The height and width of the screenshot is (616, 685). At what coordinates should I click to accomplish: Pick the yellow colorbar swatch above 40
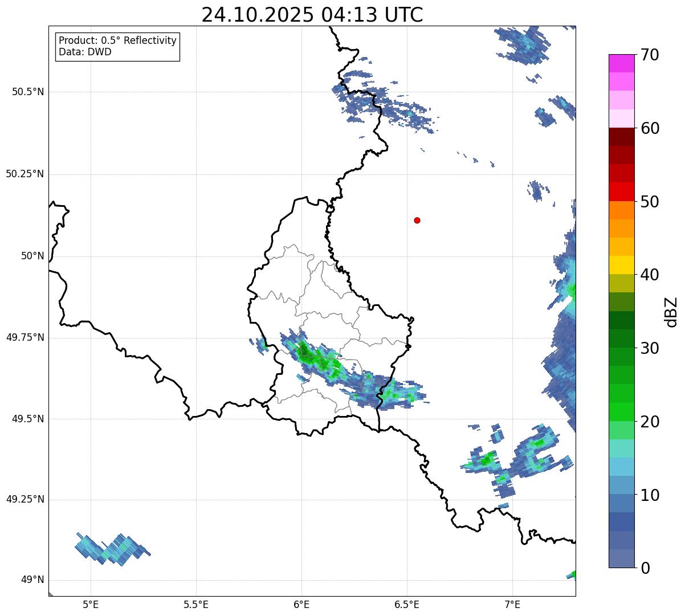coord(621,265)
